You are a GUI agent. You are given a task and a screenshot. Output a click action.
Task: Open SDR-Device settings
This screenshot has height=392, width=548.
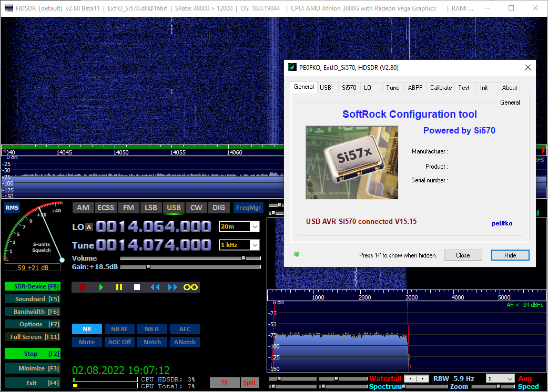[32, 286]
